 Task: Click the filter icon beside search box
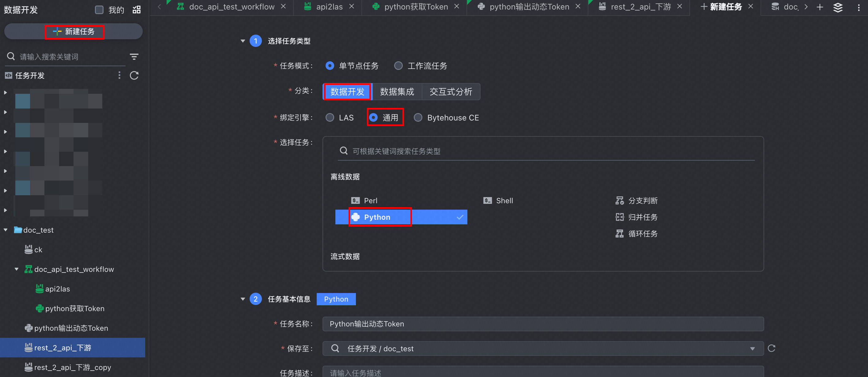[x=134, y=57]
